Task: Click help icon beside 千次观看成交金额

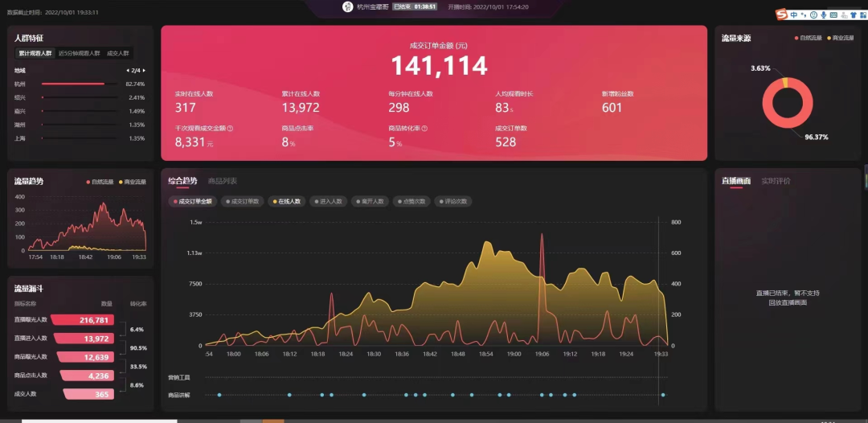Action: [231, 128]
